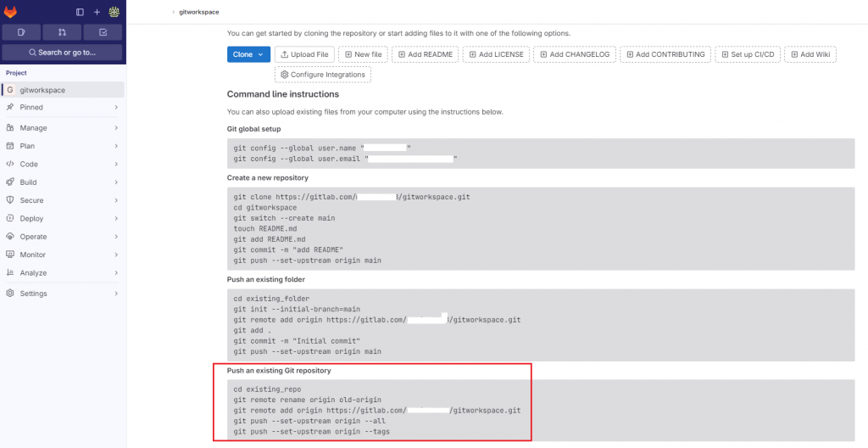Open the user avatar menu
868x448 pixels.
(x=114, y=12)
